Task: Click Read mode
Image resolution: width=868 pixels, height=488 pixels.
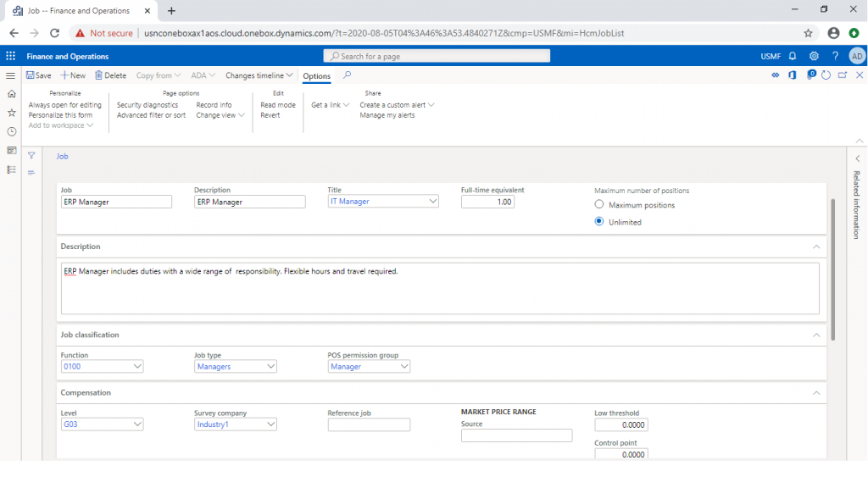Action: pos(278,104)
